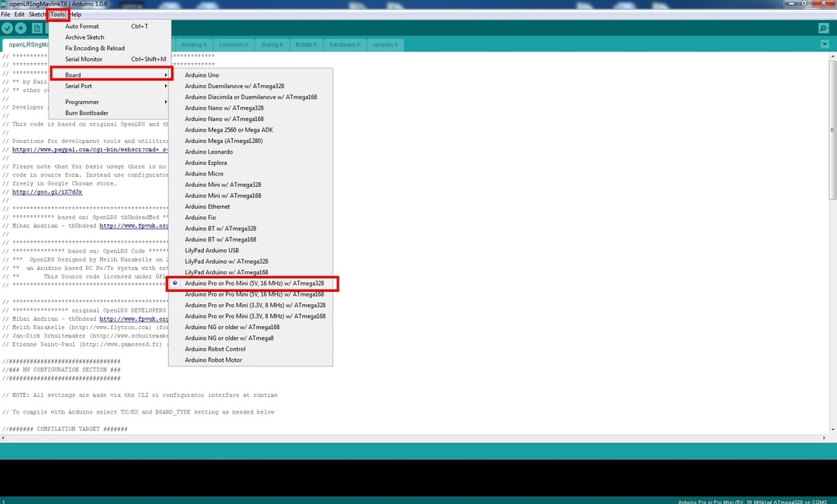
Task: Open the Serial Monitor magnifier icon
Action: (x=823, y=28)
